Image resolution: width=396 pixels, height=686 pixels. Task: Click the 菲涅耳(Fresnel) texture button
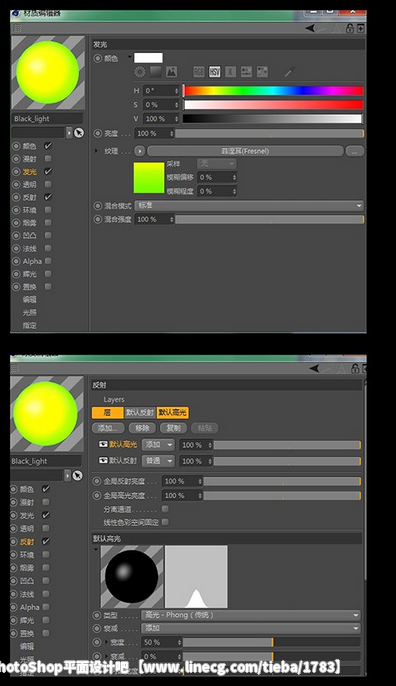click(245, 151)
